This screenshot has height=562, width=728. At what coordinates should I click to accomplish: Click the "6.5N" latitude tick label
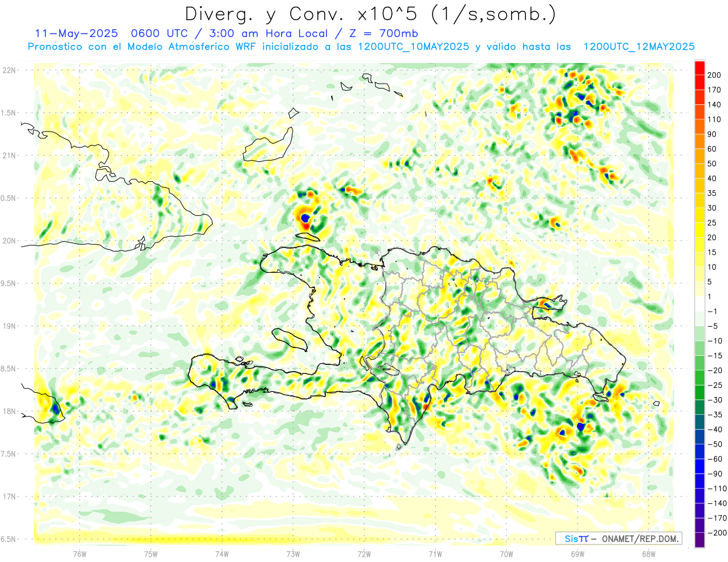(x=9, y=539)
